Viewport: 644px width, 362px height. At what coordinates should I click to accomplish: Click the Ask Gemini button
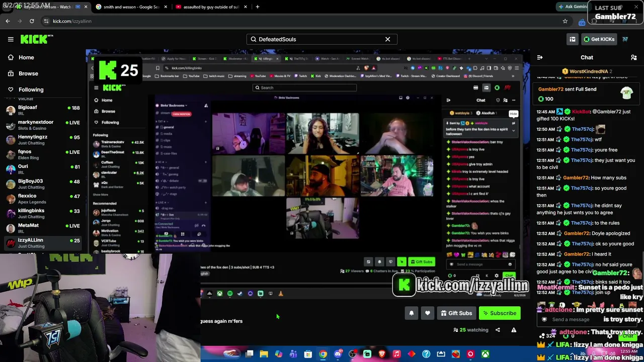pyautogui.click(x=573, y=7)
